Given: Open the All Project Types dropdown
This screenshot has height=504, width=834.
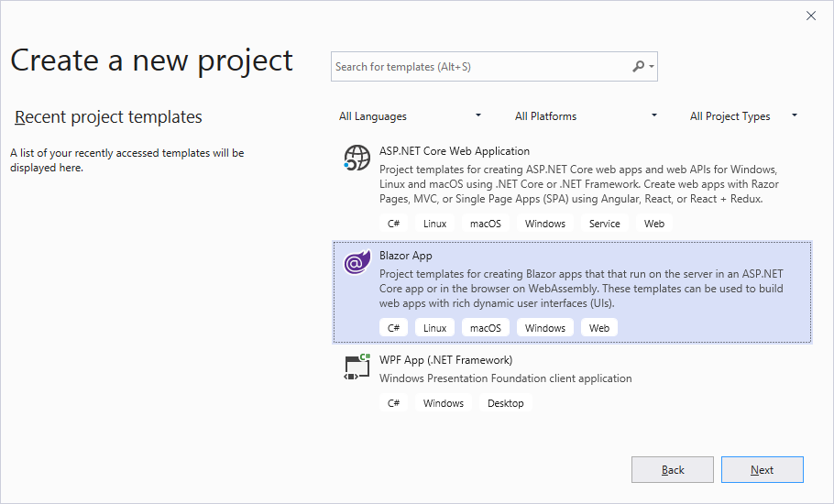Looking at the screenshot, I should (x=743, y=115).
